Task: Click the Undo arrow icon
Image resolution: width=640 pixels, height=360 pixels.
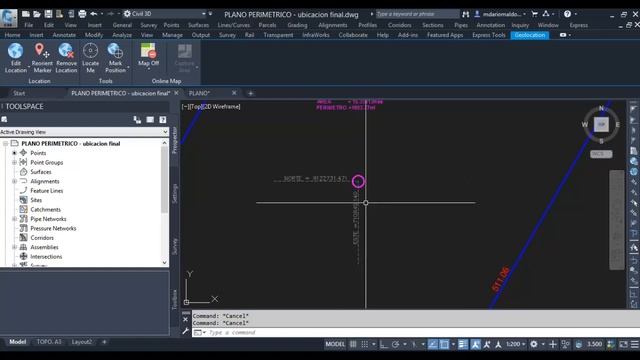Action: point(94,14)
